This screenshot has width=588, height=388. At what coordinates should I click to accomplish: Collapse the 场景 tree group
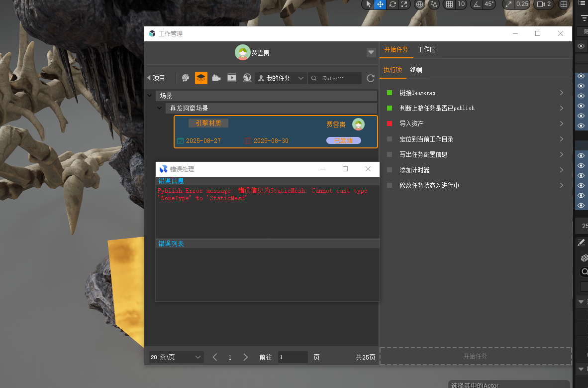click(x=150, y=96)
